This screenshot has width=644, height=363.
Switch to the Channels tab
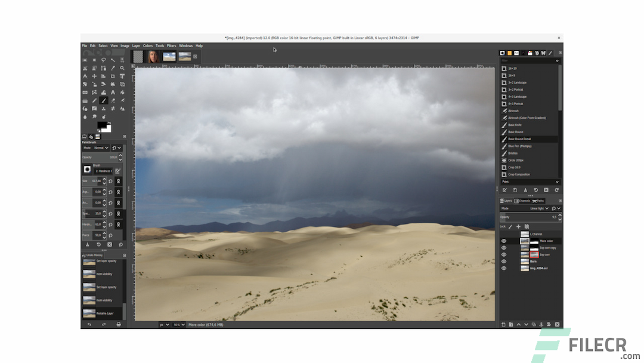(x=524, y=201)
